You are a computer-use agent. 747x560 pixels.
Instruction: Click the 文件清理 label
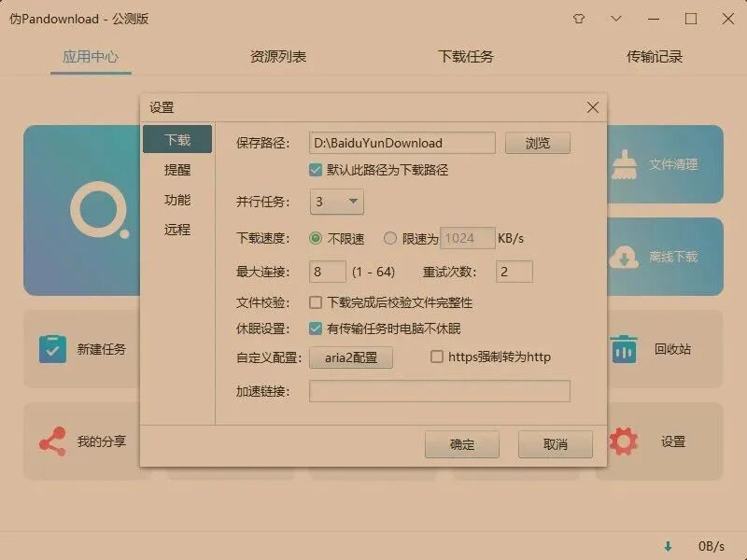(x=673, y=165)
